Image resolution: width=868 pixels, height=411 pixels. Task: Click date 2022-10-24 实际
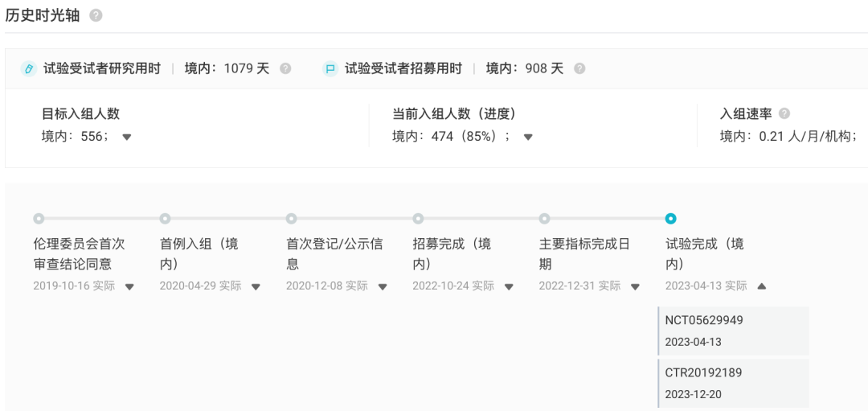pyautogui.click(x=453, y=286)
